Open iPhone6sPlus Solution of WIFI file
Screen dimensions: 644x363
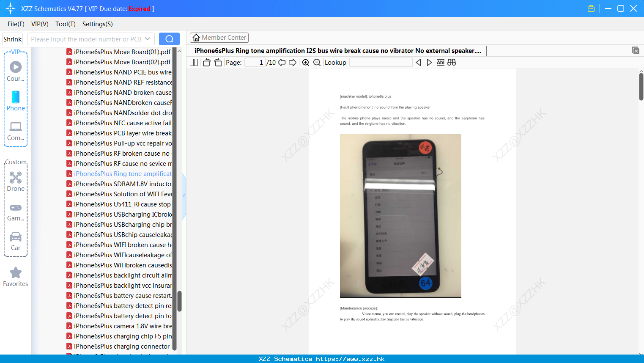click(x=119, y=194)
